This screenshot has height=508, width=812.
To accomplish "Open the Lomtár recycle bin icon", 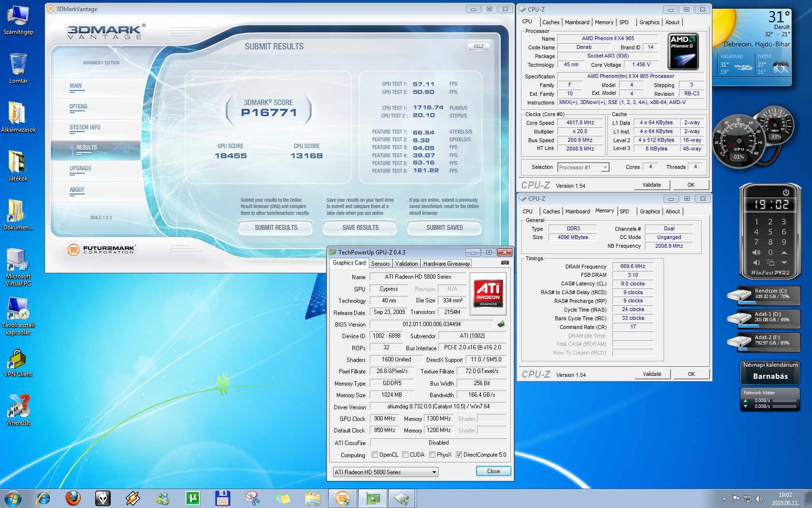I will click(x=18, y=68).
